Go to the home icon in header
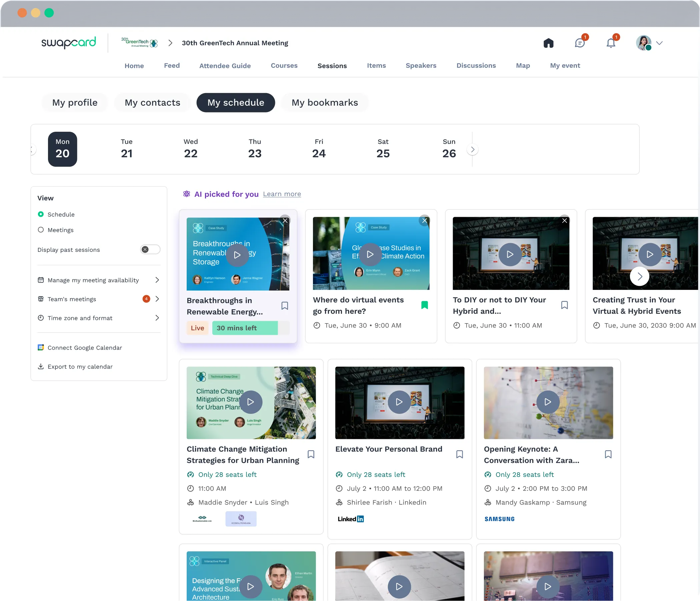This screenshot has height=601, width=700. pyautogui.click(x=548, y=43)
